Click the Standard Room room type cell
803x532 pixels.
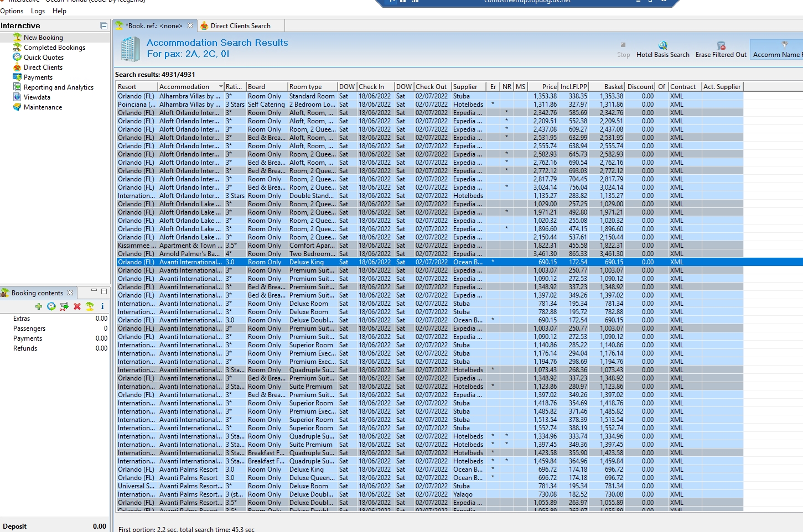coord(312,96)
